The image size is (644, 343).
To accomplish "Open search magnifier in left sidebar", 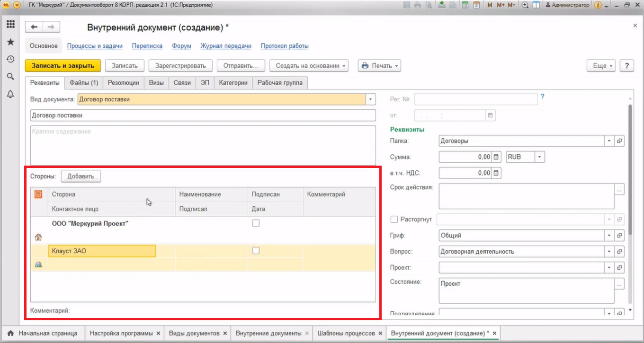I will 10,77.
